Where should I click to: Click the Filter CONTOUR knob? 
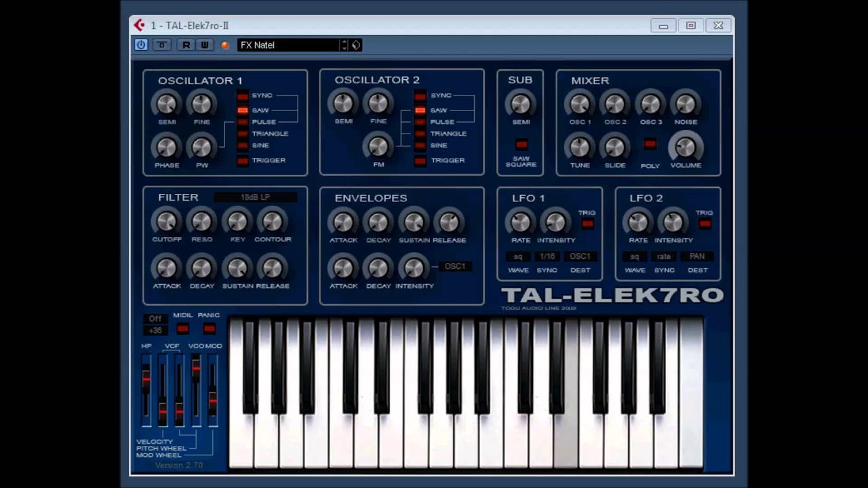(x=272, y=222)
